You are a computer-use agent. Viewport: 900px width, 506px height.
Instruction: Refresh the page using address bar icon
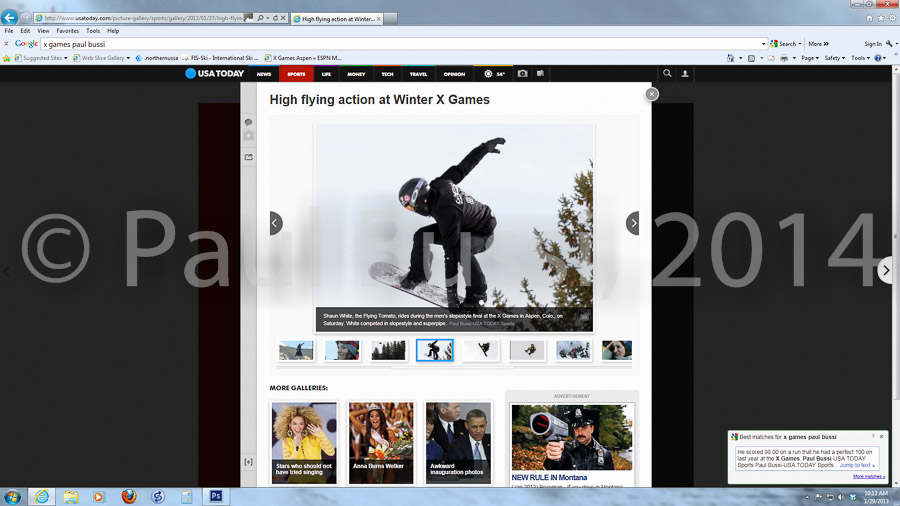coord(276,18)
